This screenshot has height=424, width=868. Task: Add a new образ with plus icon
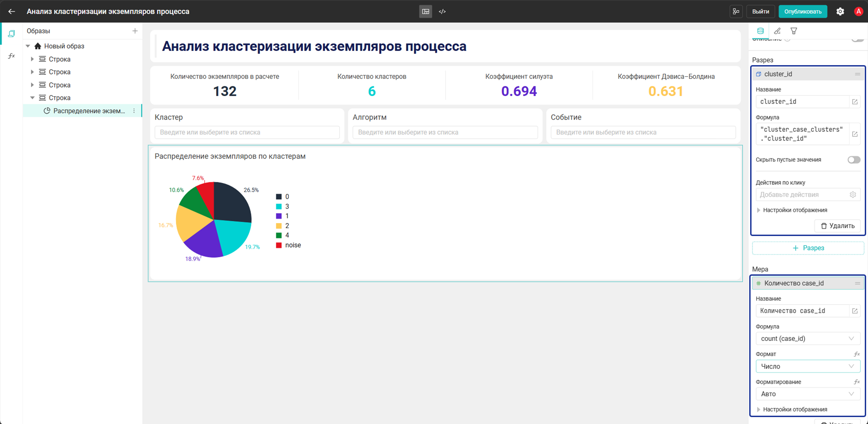tap(135, 31)
